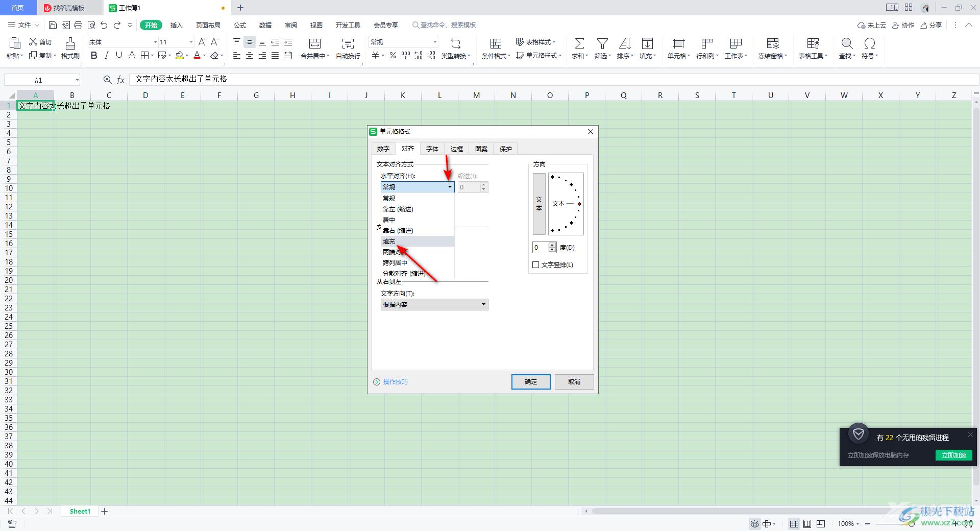Switch to the 字体 tab in dialog
The width and height of the screenshot is (980, 531).
click(432, 149)
